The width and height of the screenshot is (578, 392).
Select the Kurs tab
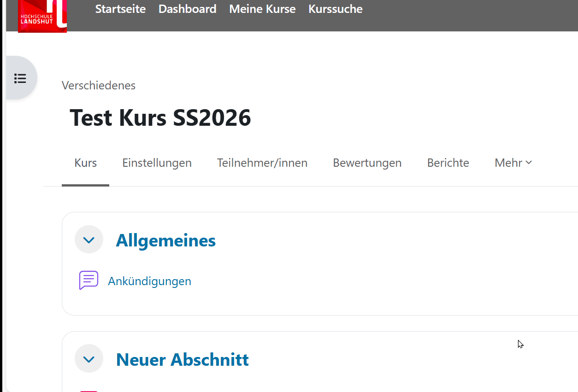(85, 163)
